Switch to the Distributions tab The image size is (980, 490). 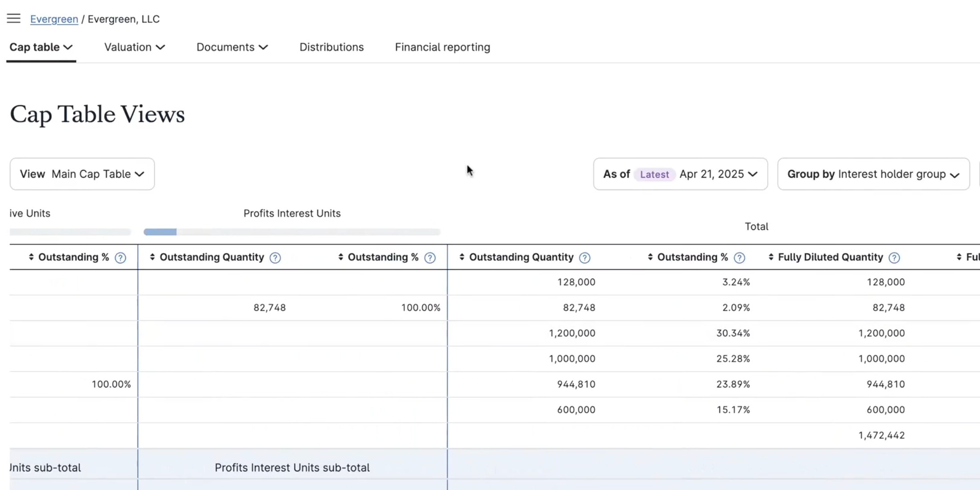coord(331,47)
